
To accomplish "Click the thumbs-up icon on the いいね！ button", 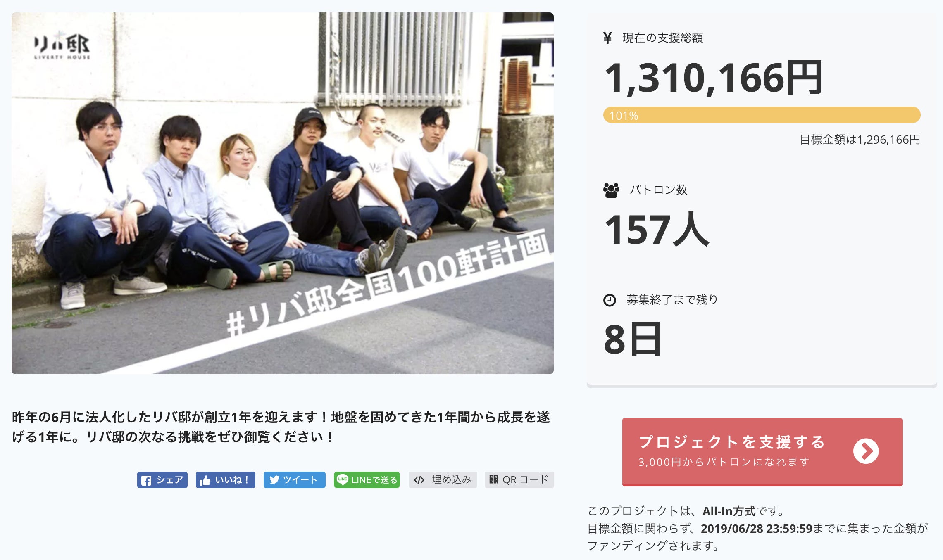I will tap(205, 480).
